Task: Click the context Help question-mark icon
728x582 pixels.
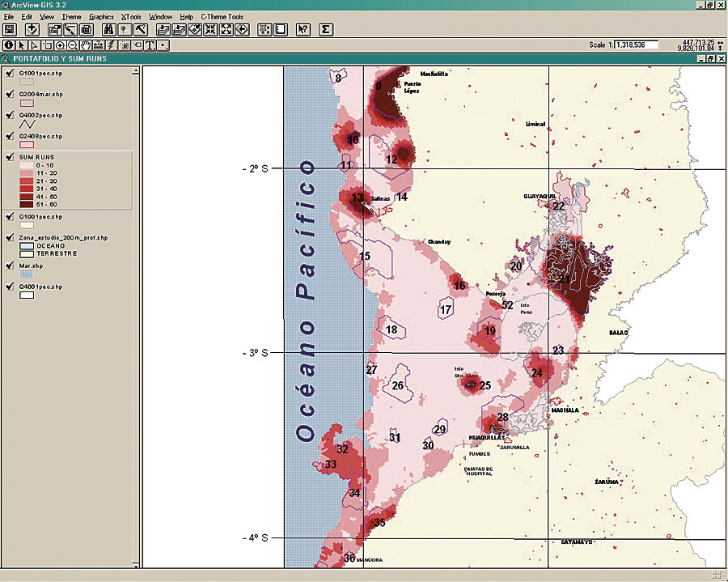Action: click(303, 30)
